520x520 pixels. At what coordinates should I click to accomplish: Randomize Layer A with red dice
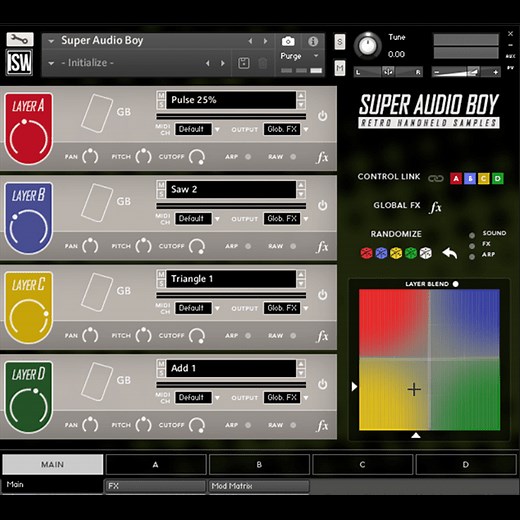pos(366,253)
